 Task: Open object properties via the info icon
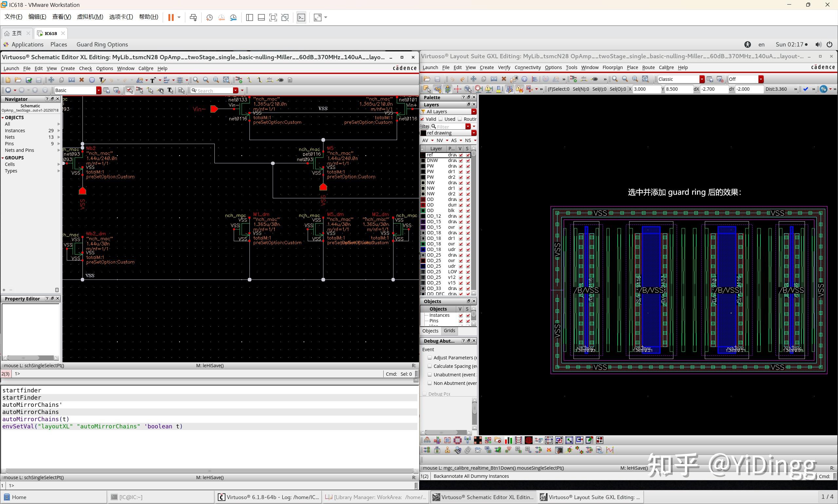point(92,80)
